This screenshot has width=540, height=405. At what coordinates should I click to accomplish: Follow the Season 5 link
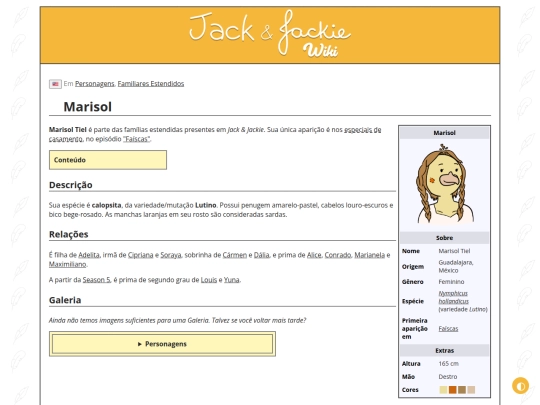[x=96, y=280]
